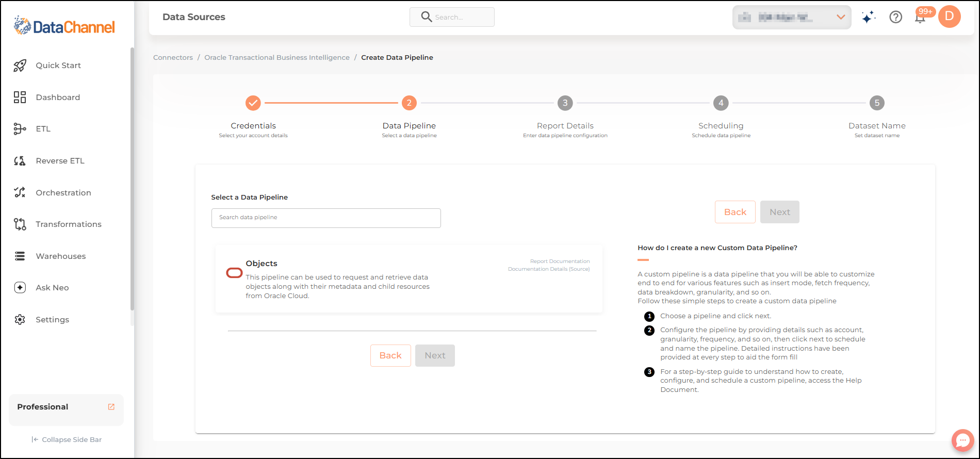Image resolution: width=980 pixels, height=459 pixels.
Task: Click 'Select a Data Pipeline' label
Action: pyautogui.click(x=250, y=198)
